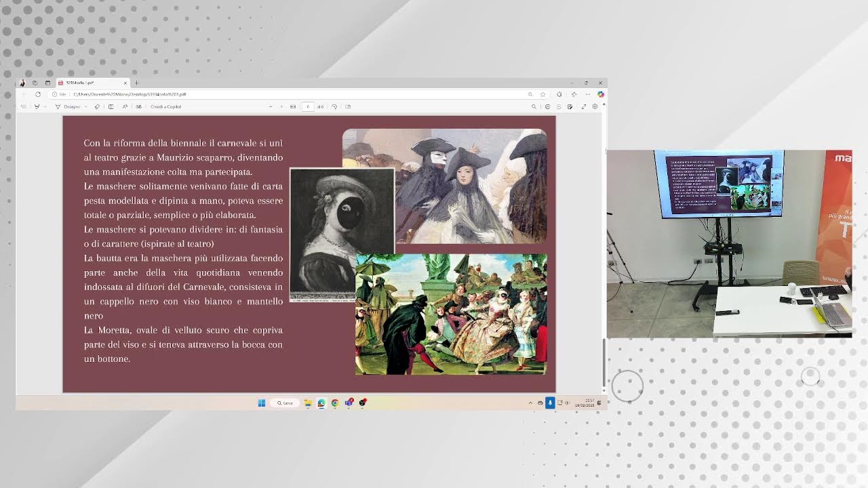
Task: Rotate the PDF page
Action: 334,106
